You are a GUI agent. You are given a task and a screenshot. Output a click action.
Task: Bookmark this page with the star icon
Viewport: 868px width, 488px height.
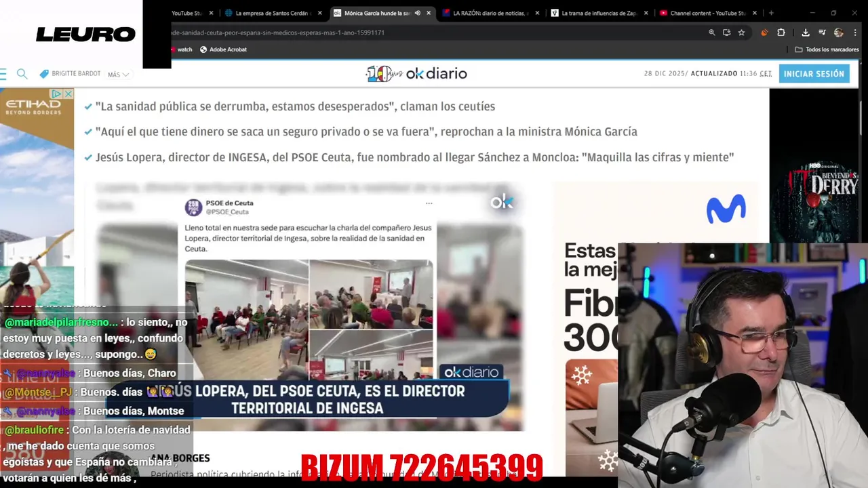click(x=741, y=33)
